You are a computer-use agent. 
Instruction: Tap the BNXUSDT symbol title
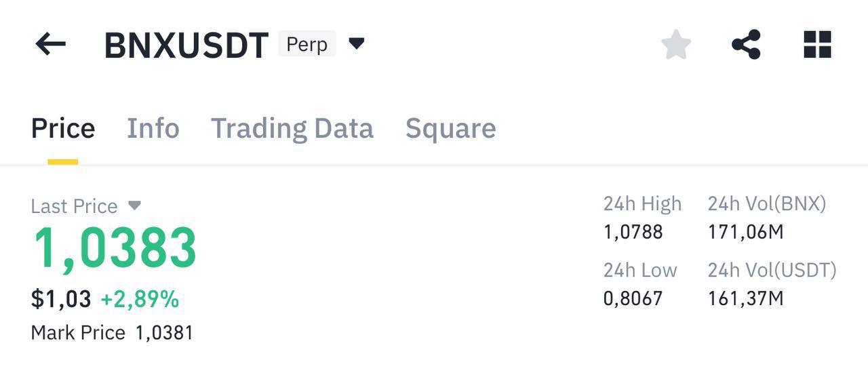coord(186,45)
